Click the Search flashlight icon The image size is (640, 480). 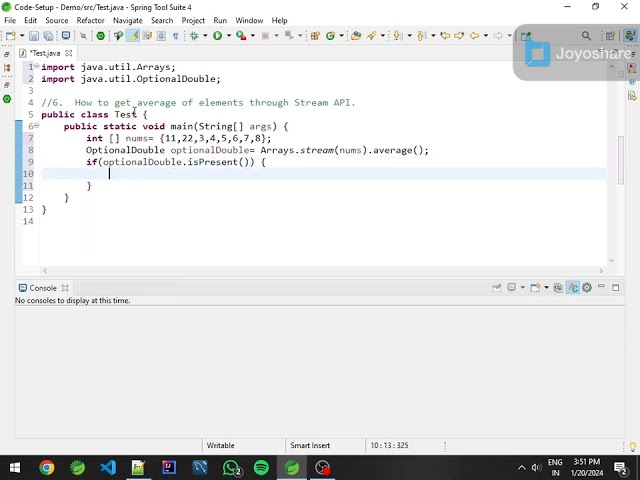(371, 36)
